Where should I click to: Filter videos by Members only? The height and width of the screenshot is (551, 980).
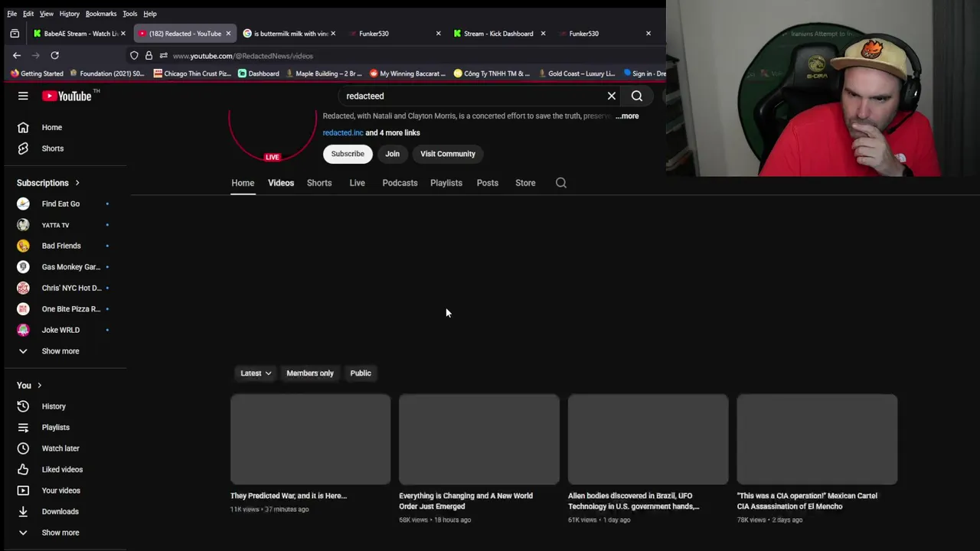tap(310, 373)
